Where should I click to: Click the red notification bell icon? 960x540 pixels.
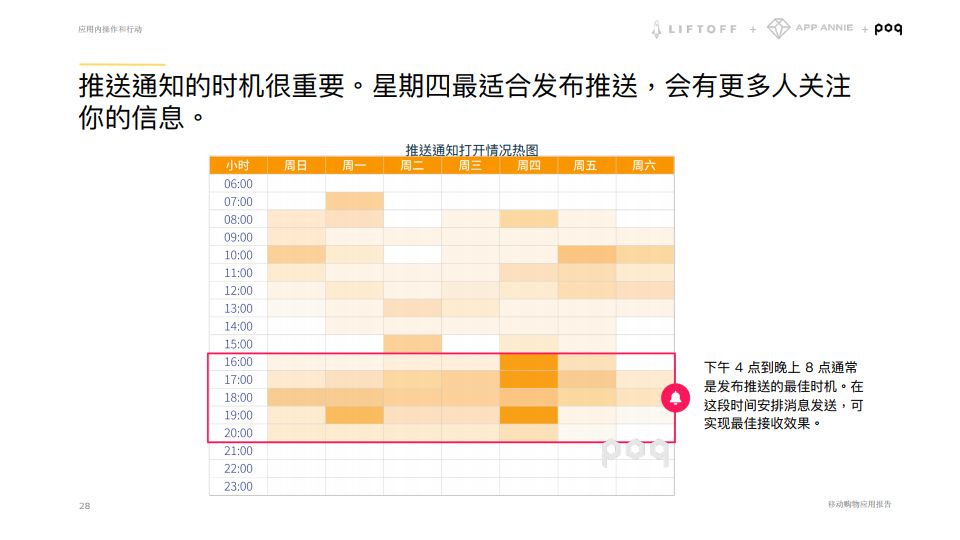coord(676,398)
